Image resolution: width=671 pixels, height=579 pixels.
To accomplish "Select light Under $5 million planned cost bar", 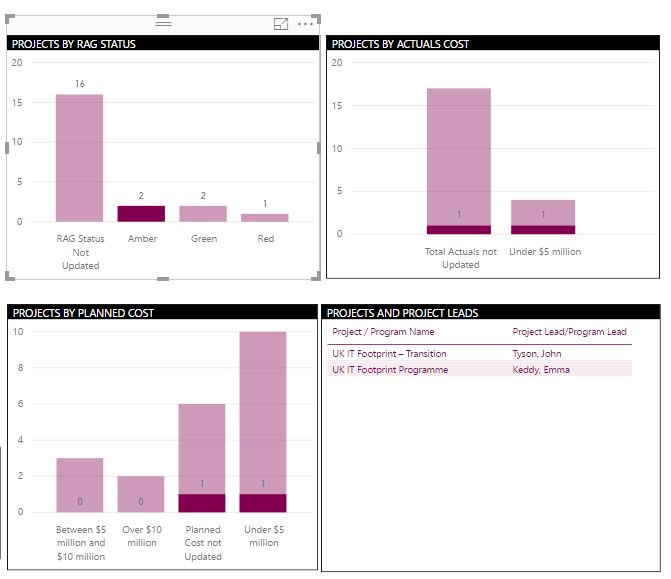I will [x=263, y=413].
